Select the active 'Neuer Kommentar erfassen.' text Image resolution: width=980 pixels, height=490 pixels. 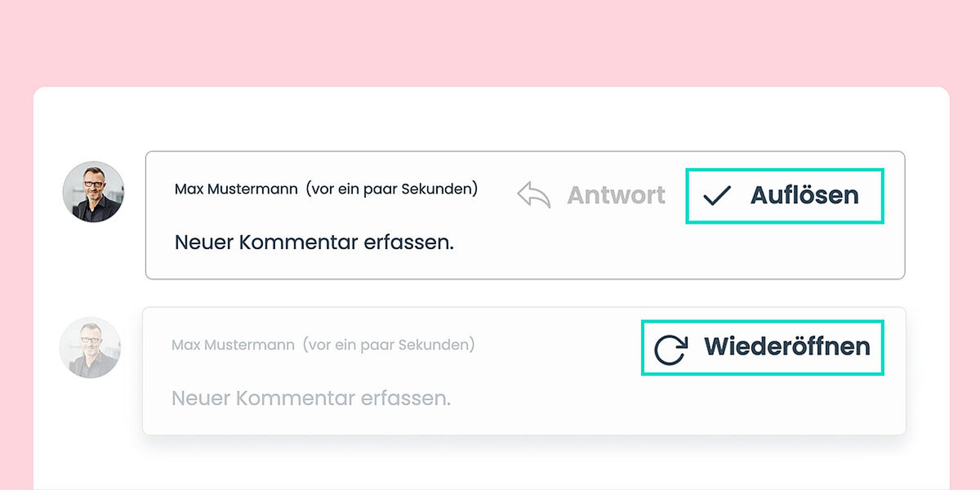(x=314, y=243)
